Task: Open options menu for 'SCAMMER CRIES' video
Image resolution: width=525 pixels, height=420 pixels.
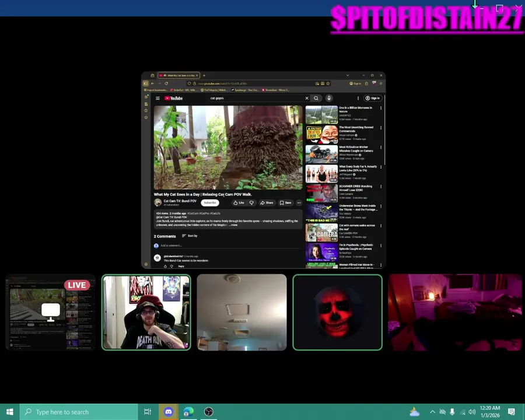Action: point(381,187)
